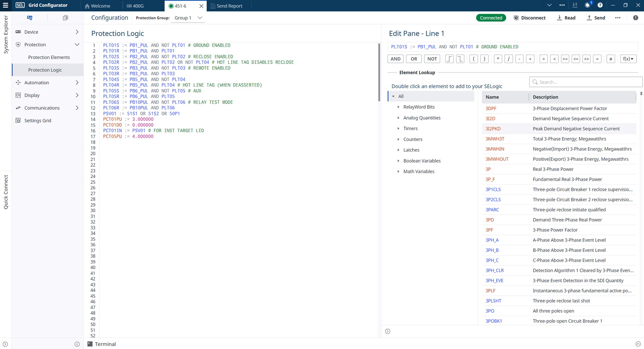Insert comment hash symbol
This screenshot has height=349, width=644.
tap(611, 59)
